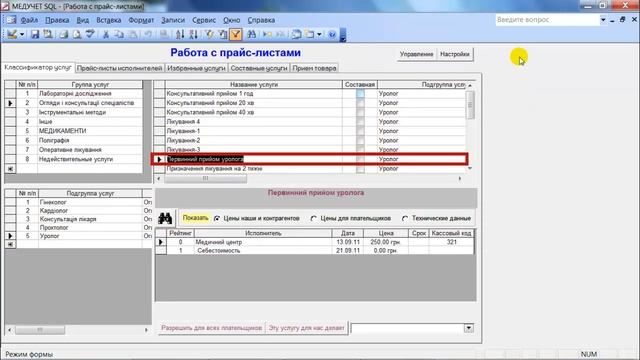Open the New Object dropdown arrow

pos(319,35)
